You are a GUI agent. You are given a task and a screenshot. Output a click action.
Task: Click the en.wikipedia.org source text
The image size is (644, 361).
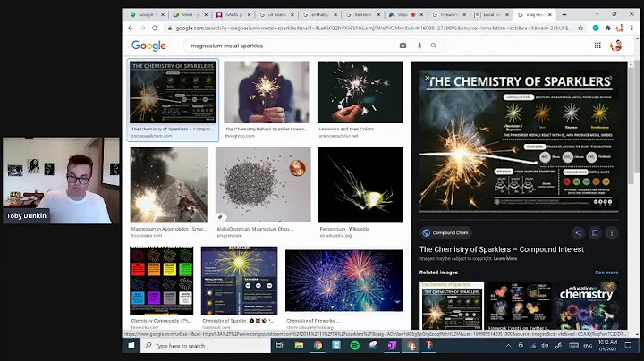coord(335,236)
